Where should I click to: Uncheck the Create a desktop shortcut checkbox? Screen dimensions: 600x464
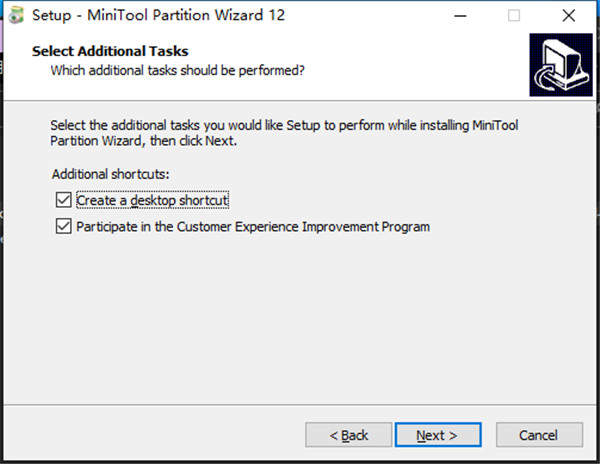(x=64, y=200)
